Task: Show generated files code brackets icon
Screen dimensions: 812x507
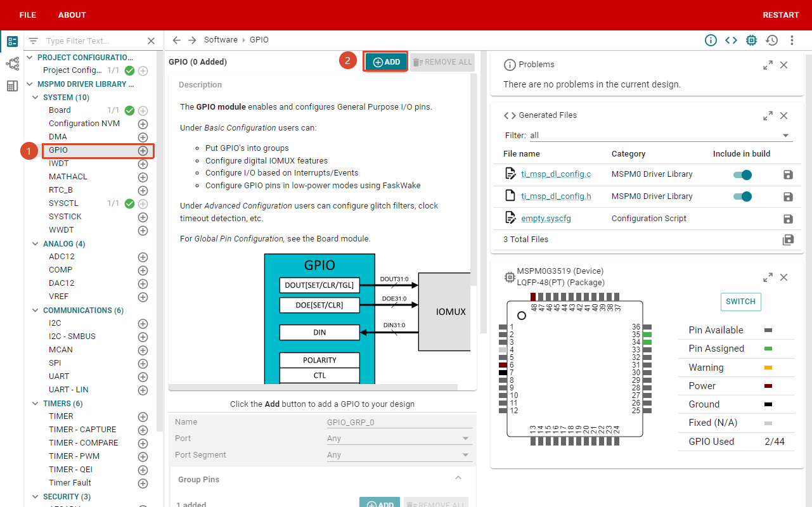Action: pos(731,41)
